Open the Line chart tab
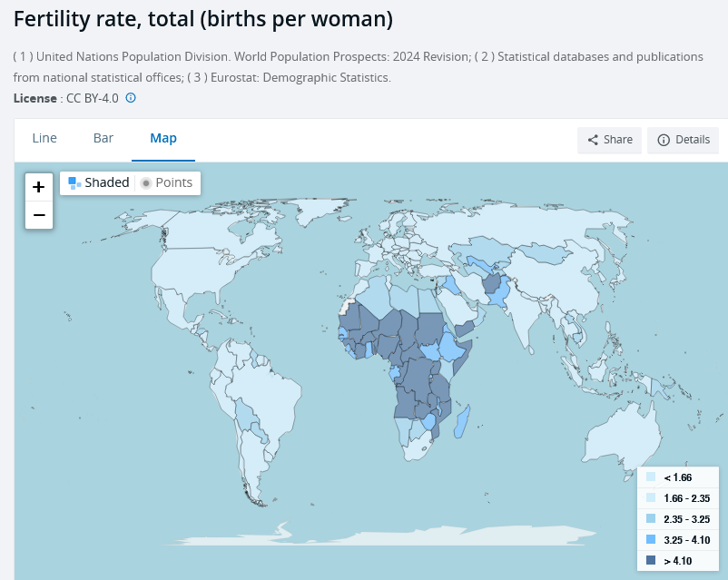This screenshot has height=580, width=728. click(44, 138)
